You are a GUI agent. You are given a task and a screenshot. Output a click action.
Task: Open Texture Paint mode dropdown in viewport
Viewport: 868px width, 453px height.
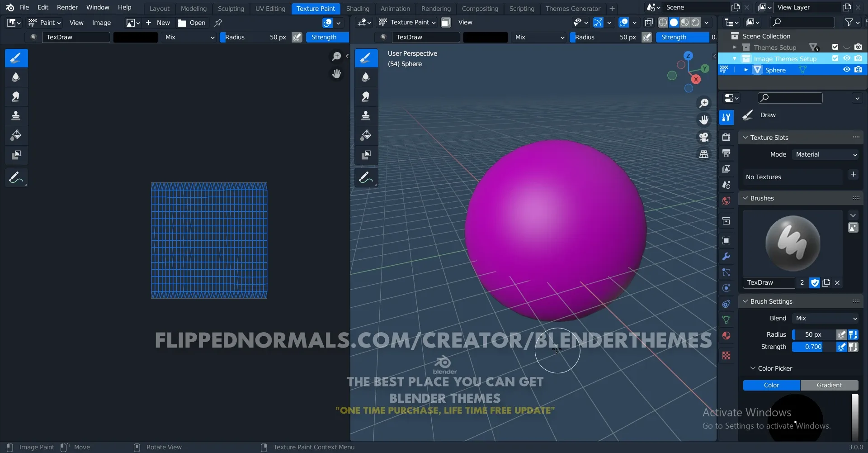pyautogui.click(x=407, y=22)
